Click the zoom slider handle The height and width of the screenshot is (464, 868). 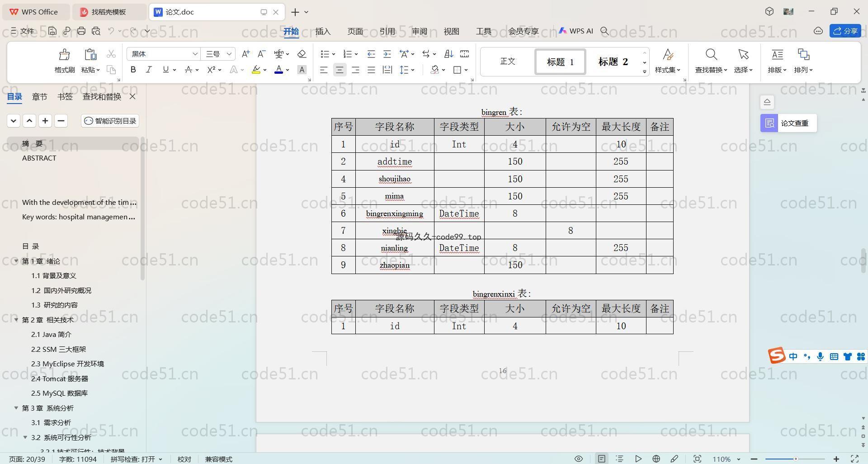(x=796, y=459)
